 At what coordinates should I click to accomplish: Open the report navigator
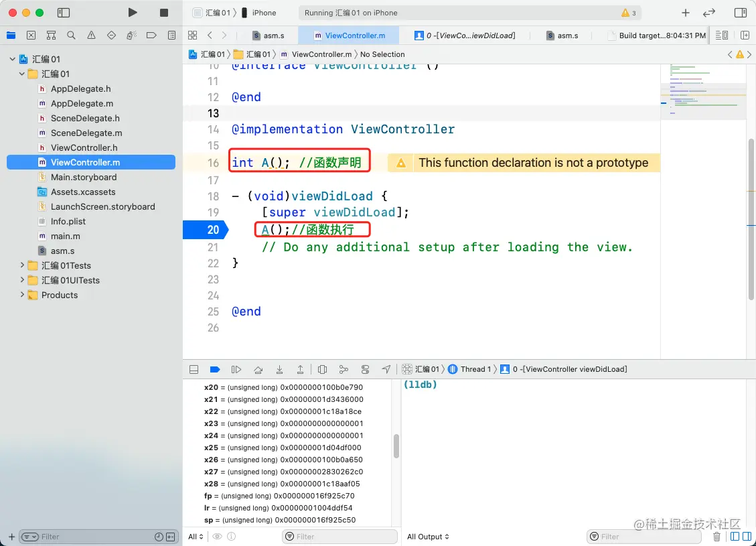click(171, 36)
